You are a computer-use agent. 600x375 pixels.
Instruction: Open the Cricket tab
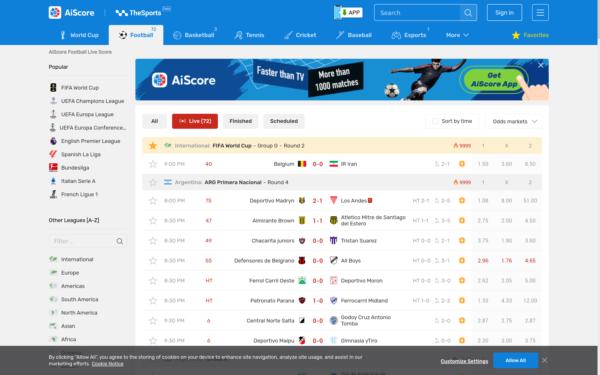[x=300, y=35]
